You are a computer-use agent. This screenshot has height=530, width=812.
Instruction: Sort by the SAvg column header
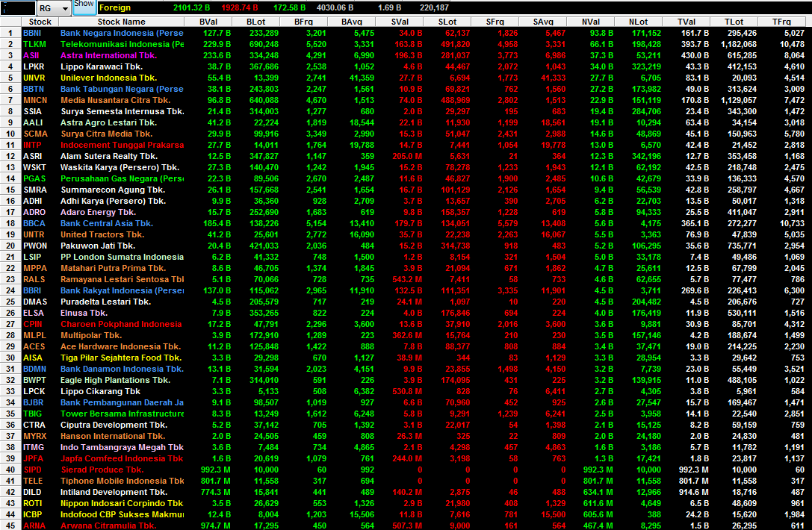(x=543, y=22)
